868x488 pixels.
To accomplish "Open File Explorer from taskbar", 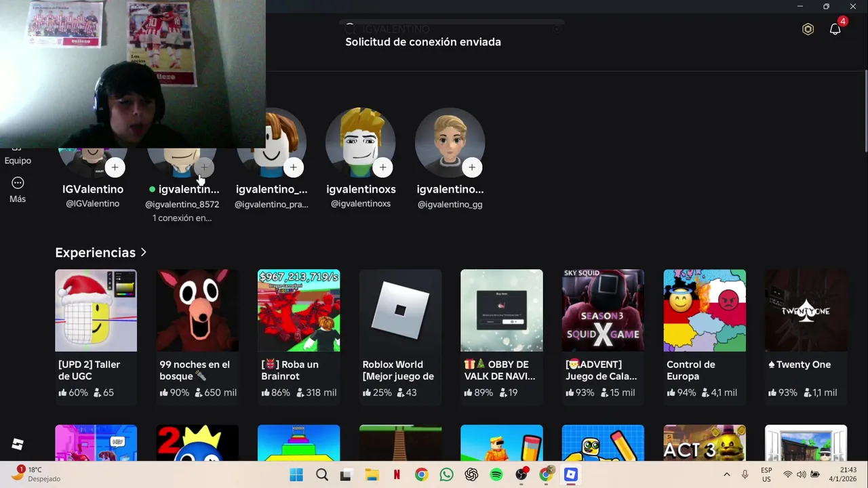I will pyautogui.click(x=372, y=474).
